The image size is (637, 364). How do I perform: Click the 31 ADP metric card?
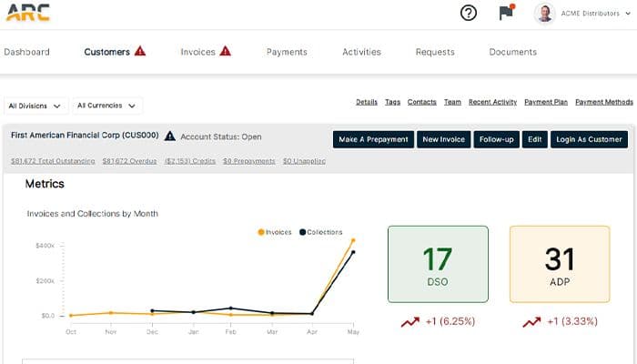pos(560,264)
